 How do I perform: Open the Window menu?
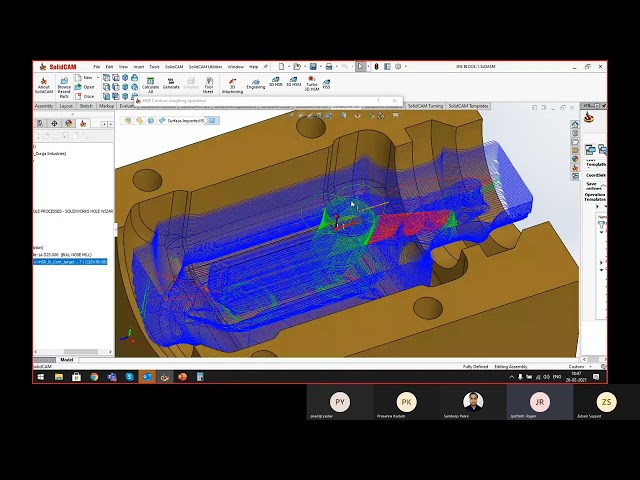236,67
